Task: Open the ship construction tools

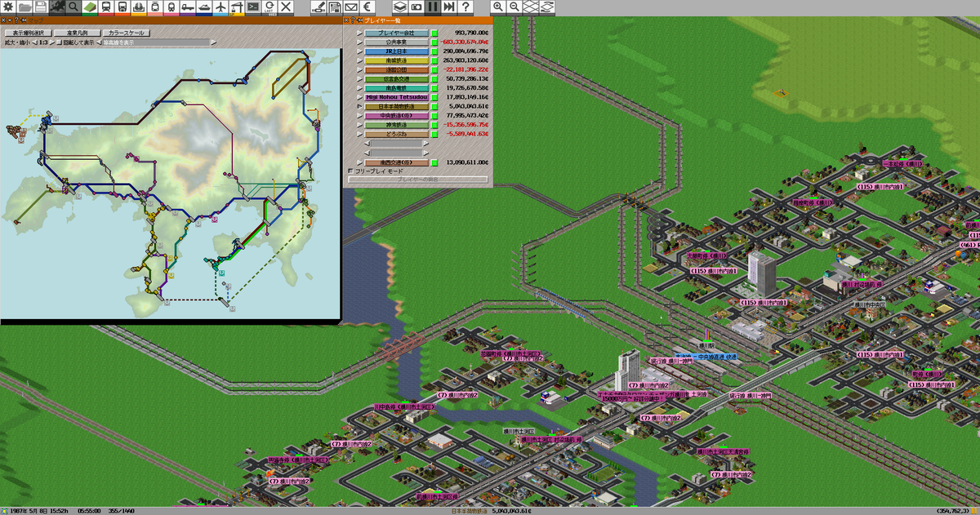Action: (x=204, y=8)
